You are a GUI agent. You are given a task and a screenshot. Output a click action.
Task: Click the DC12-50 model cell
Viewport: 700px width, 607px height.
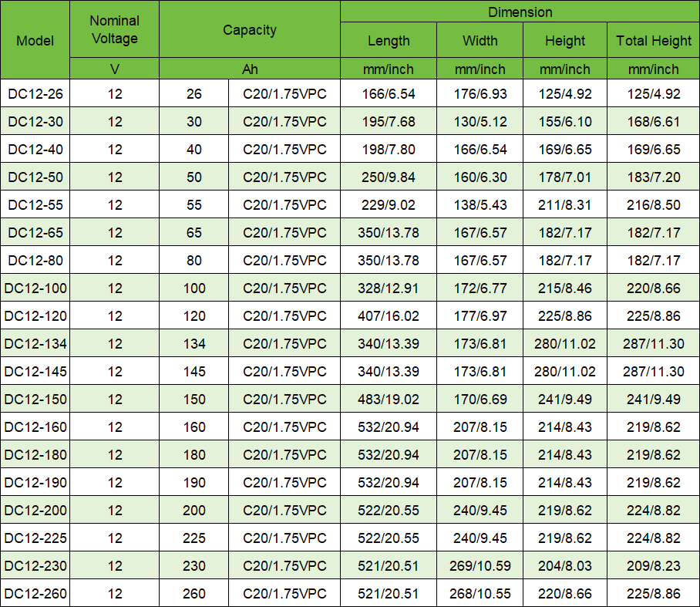[35, 177]
